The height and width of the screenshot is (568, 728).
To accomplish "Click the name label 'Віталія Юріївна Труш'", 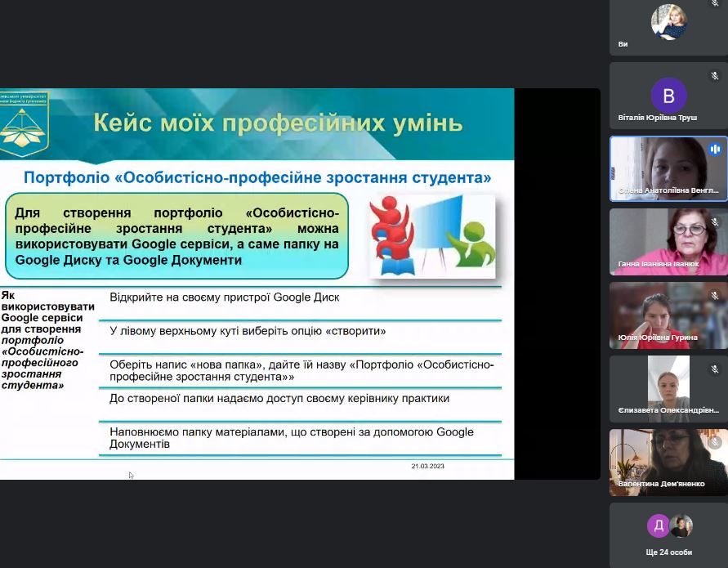I will coord(658,119).
